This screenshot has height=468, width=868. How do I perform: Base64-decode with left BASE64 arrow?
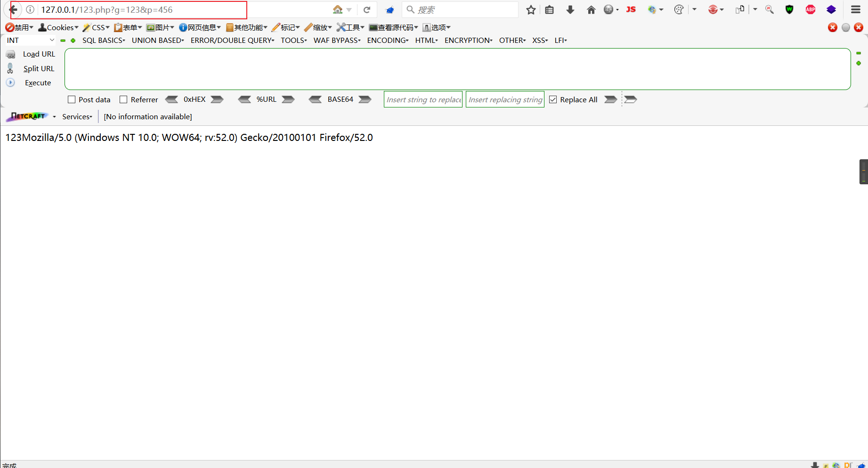(315, 99)
